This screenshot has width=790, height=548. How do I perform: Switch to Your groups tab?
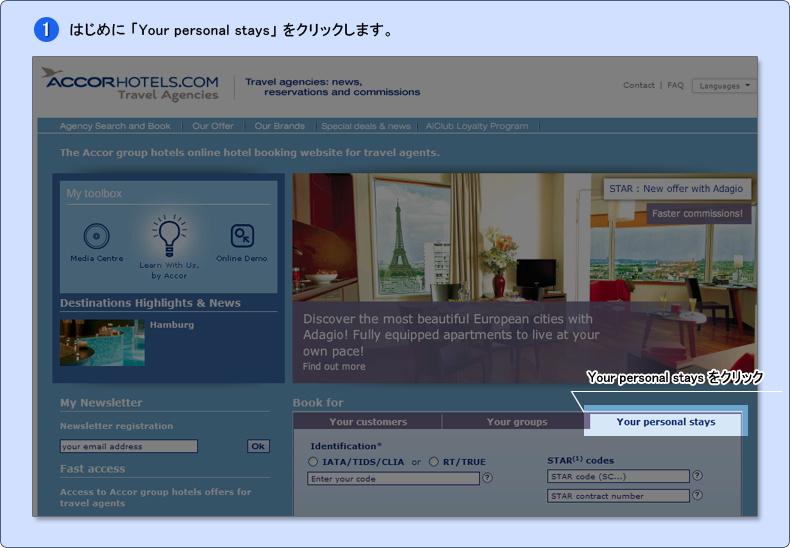tap(516, 422)
